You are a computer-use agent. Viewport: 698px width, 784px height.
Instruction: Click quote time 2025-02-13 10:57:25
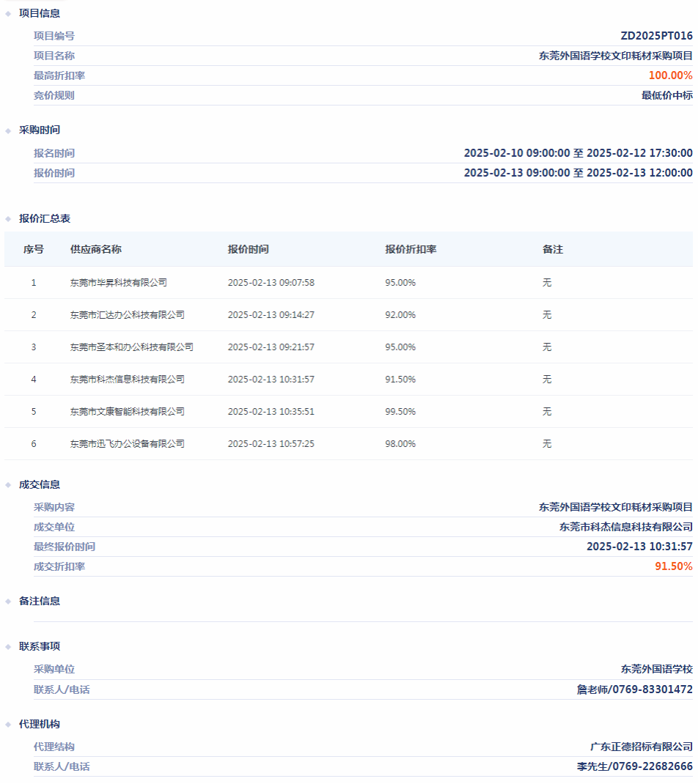click(271, 444)
